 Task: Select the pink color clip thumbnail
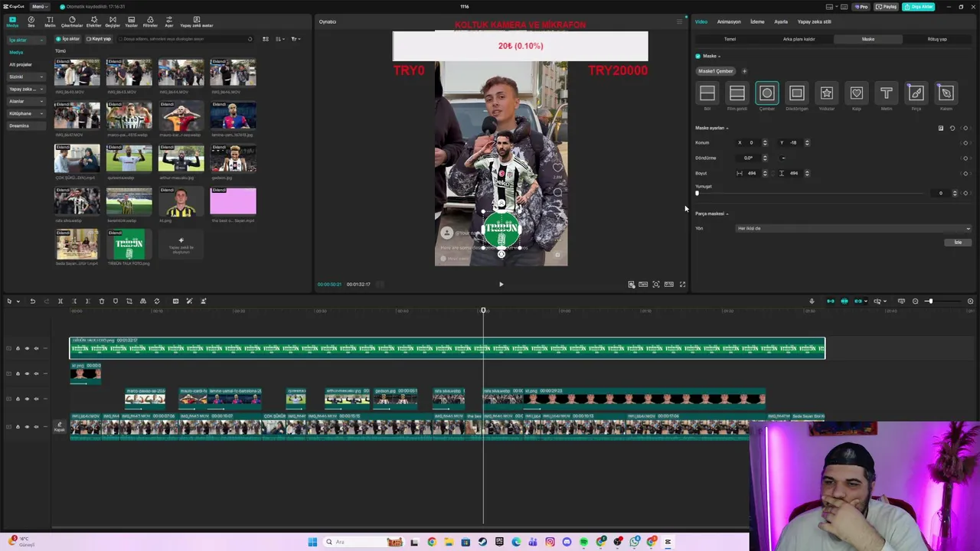(x=234, y=201)
